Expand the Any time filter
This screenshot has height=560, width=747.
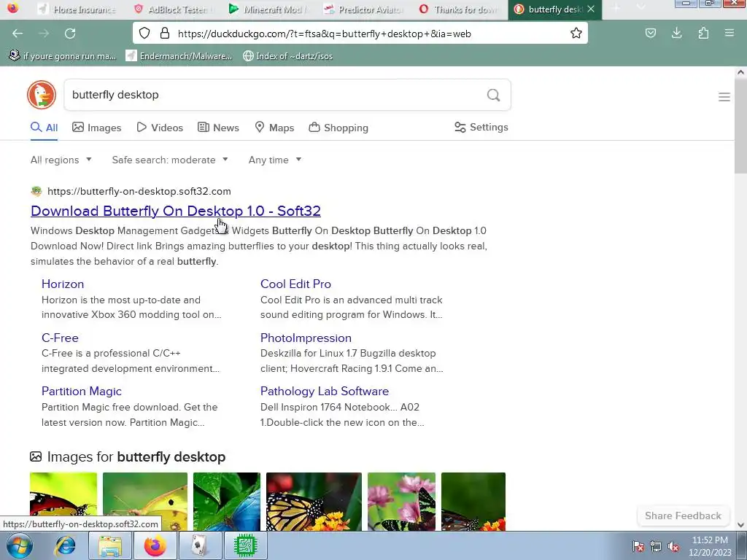275,160
